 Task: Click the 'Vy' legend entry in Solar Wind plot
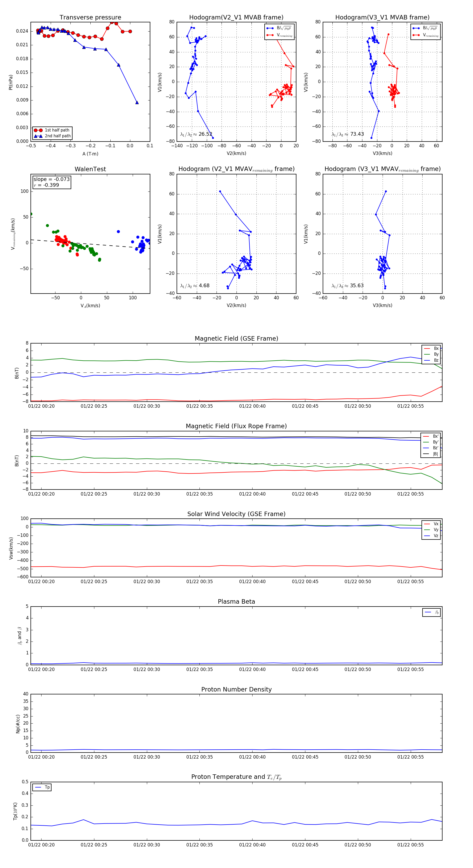[431, 530]
